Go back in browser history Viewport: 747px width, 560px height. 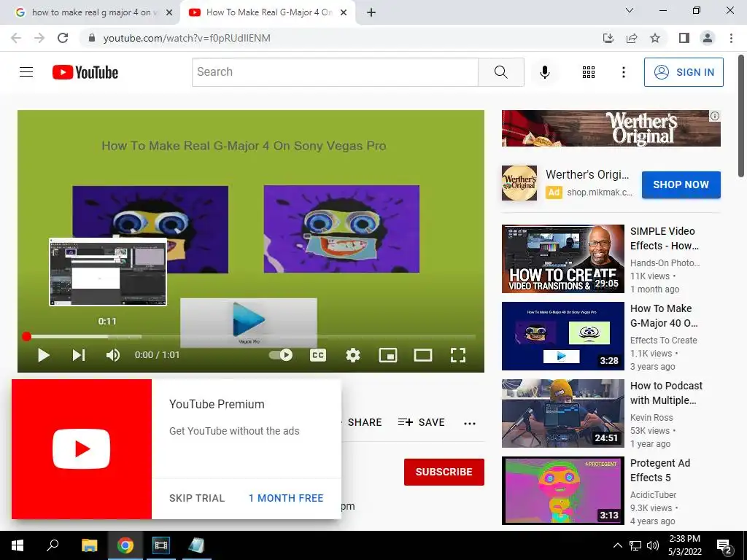pyautogui.click(x=16, y=38)
